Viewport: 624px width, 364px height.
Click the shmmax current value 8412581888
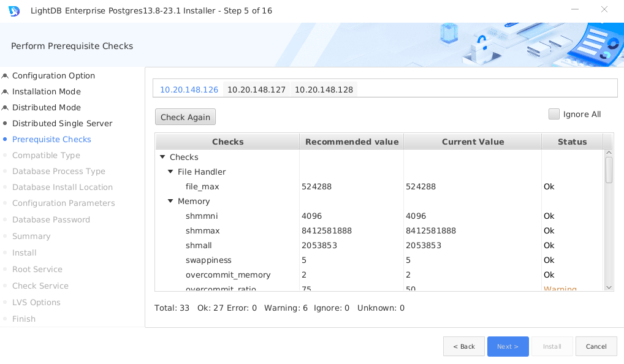coord(430,230)
